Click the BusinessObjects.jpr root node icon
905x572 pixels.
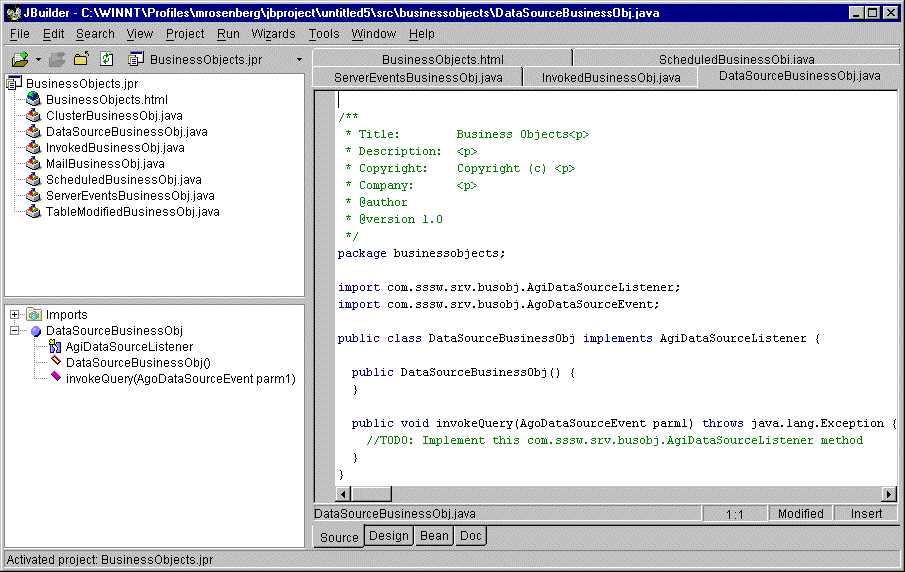(x=14, y=84)
